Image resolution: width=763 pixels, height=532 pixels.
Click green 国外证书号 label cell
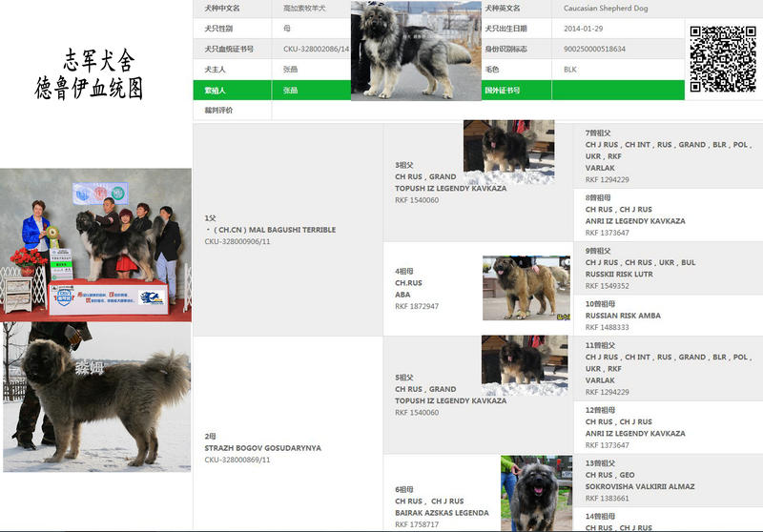click(x=516, y=90)
